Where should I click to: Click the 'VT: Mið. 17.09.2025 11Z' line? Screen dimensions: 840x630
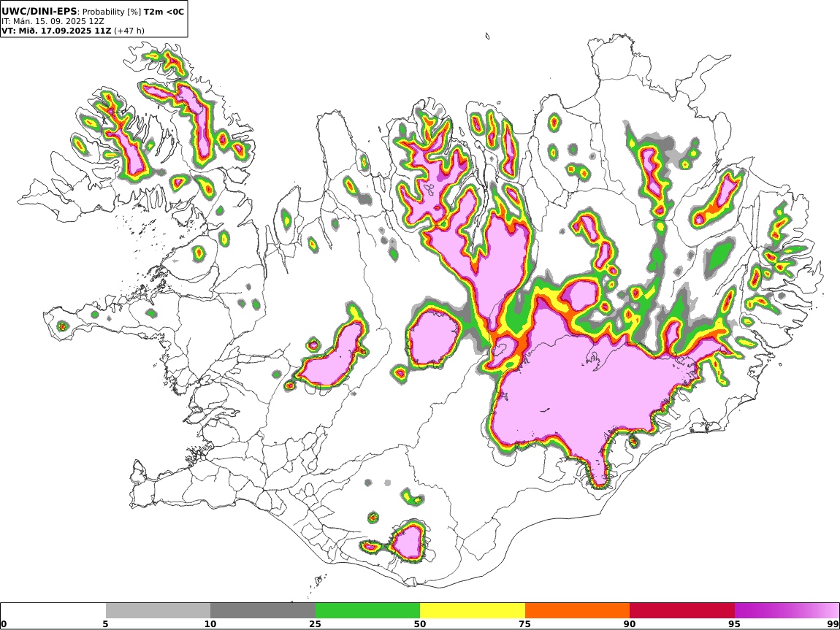pos(56,31)
